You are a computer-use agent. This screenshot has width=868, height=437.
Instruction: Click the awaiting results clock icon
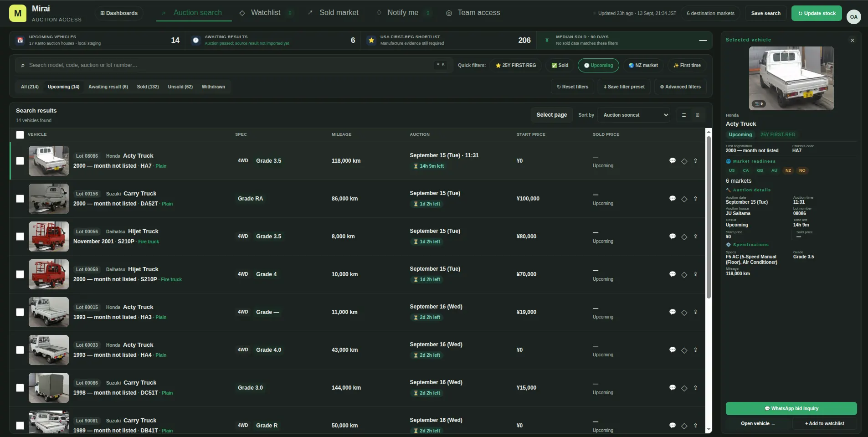point(195,40)
